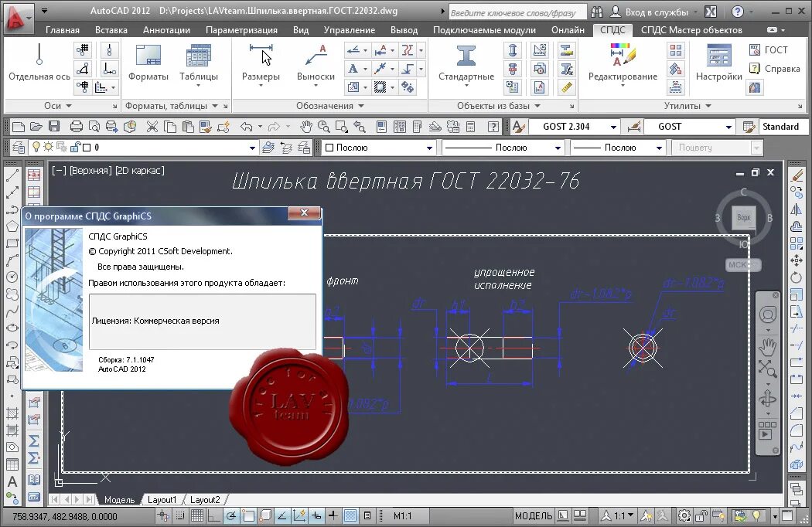Open the GOST 2.304 text style dropdown
Viewport: 812px width, 527px height.
click(x=613, y=127)
